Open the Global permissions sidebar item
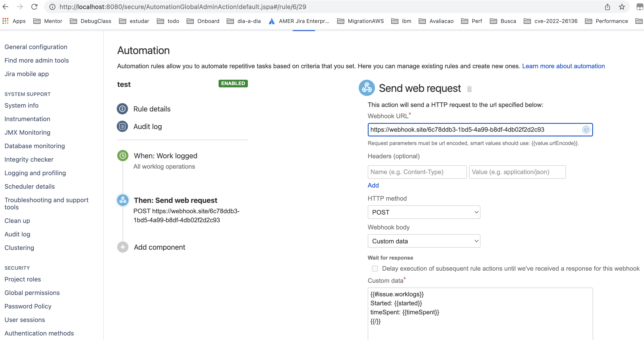 pyautogui.click(x=32, y=293)
